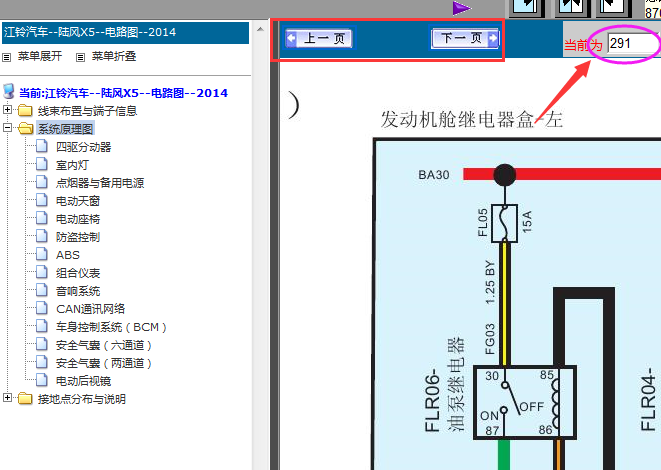Open the 电动座椅 page icon
The width and height of the screenshot is (661, 470).
pos(41,218)
